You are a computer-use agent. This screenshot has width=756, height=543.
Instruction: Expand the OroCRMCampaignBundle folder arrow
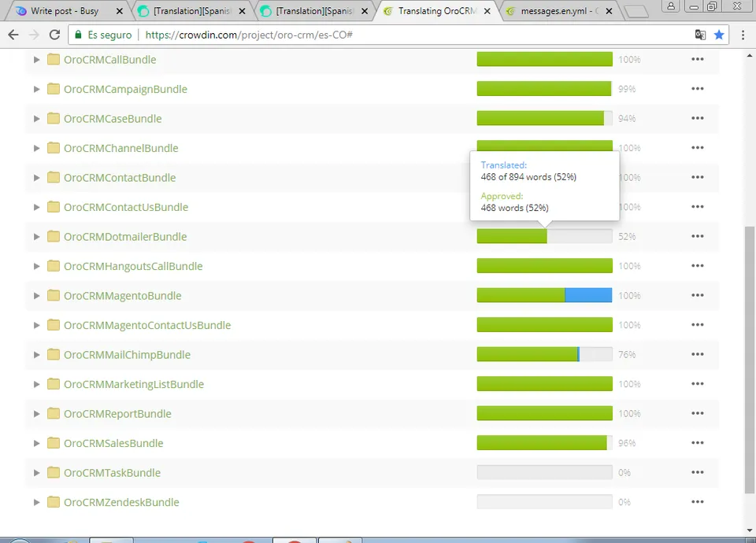36,89
